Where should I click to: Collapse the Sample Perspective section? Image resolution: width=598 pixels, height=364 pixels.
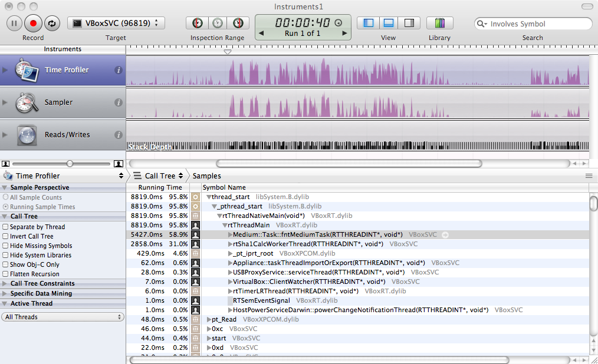pos(5,187)
